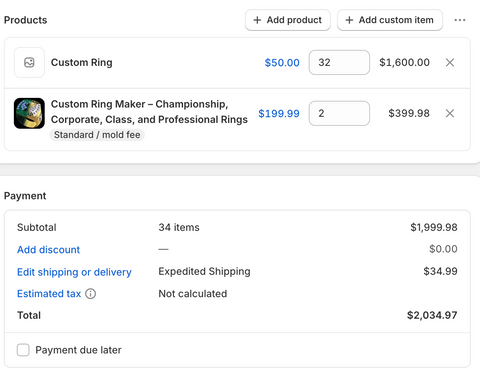Click the Standard / mold fee variant tag
Screen dimensions: 480x370
[x=97, y=135]
